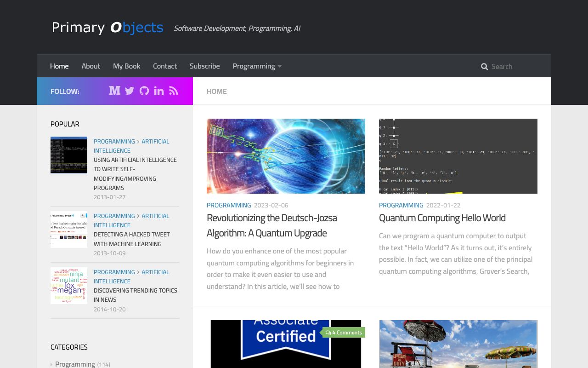The width and height of the screenshot is (588, 368).
Task: Open the Associate Certified article image
Action: click(286, 344)
